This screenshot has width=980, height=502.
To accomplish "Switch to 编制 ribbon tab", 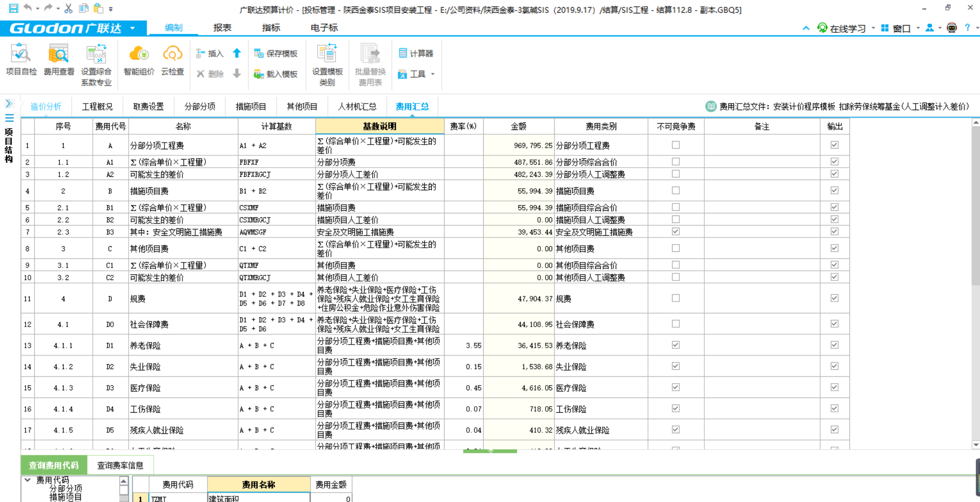I will [174, 28].
